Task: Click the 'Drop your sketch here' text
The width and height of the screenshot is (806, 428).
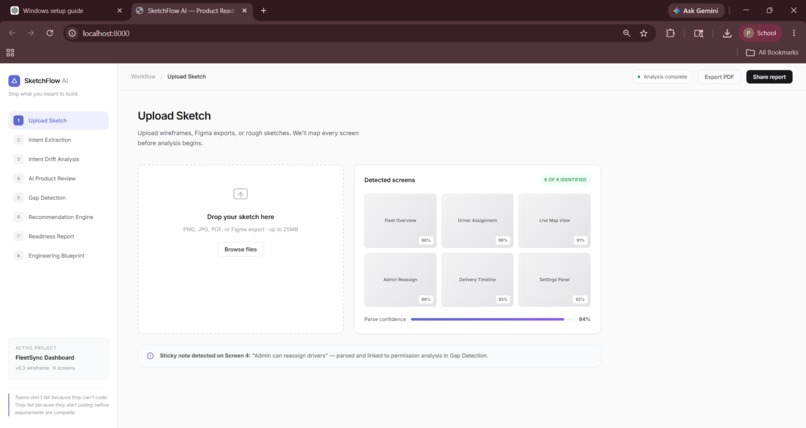Action: 241,217
